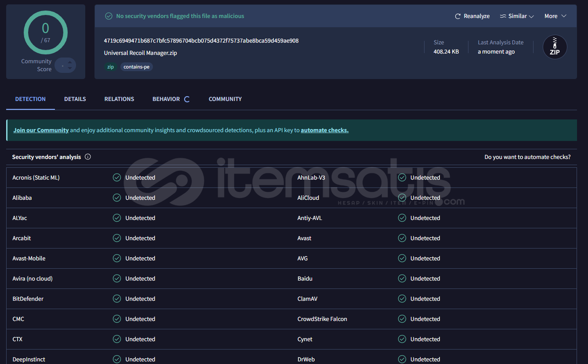Click the DeepInstinct vendor name
The image size is (588, 364).
(29, 360)
